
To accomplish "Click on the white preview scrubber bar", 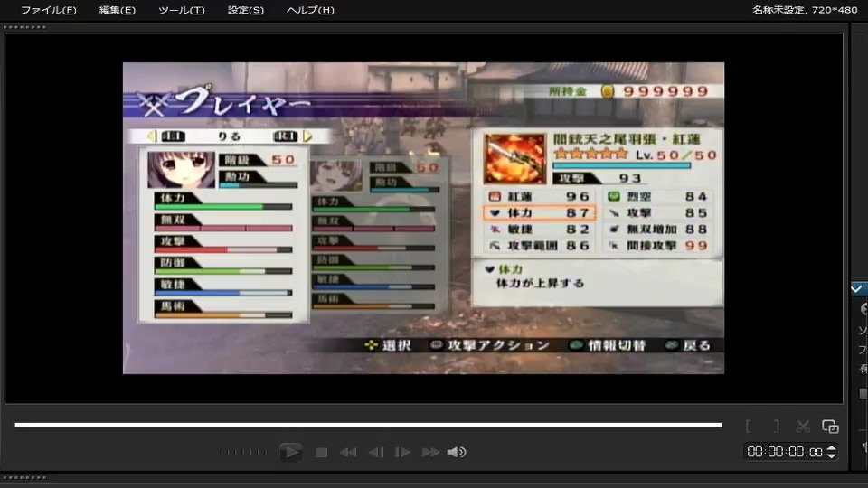I will coord(368,425).
